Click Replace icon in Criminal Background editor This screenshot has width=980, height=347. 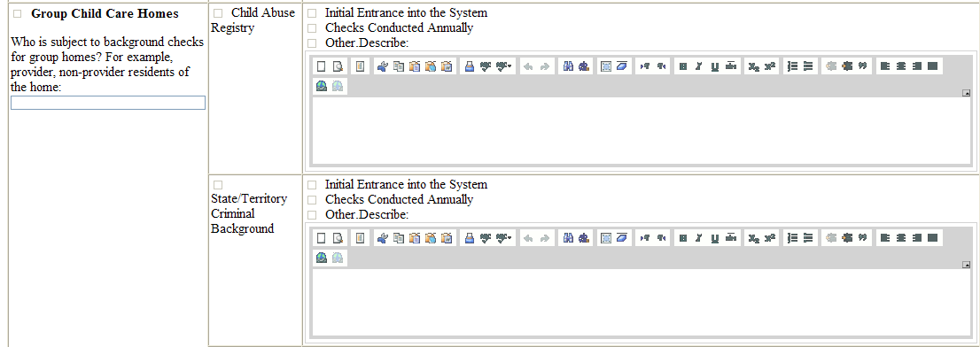pyautogui.click(x=584, y=238)
